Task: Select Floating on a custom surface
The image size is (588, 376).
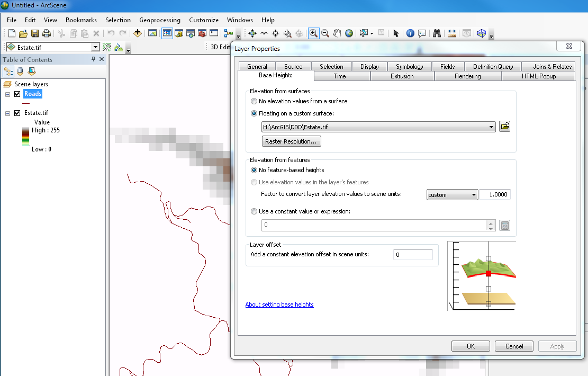Action: coord(254,113)
